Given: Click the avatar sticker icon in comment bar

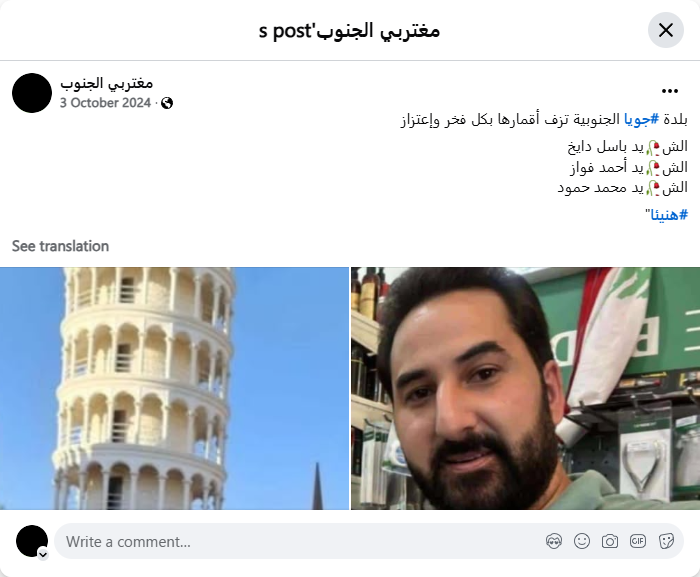Looking at the screenshot, I should (554, 541).
